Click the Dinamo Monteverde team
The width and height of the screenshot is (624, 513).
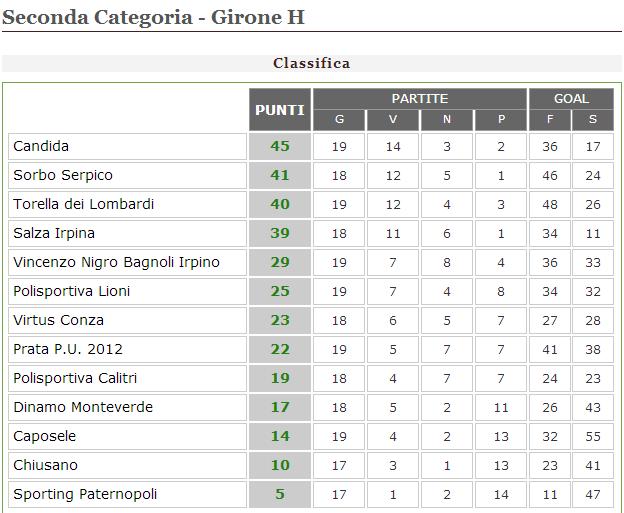tap(71, 408)
